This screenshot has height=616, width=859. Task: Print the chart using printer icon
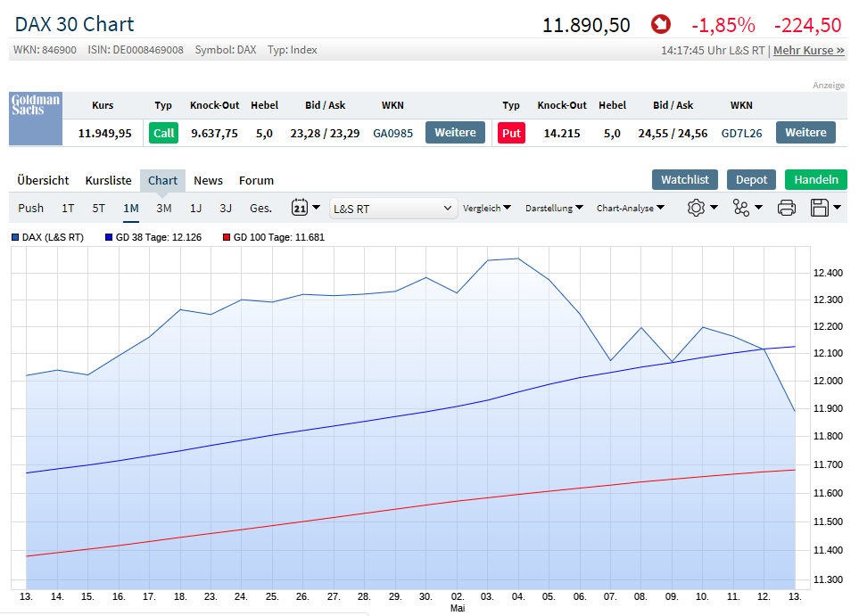point(786,208)
